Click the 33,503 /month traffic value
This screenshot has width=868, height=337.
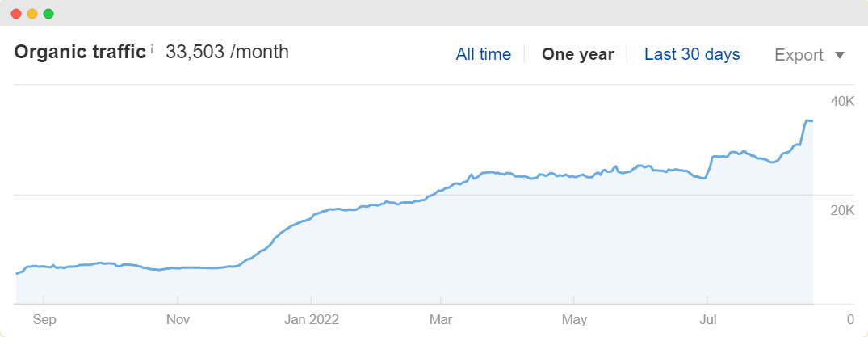pyautogui.click(x=227, y=52)
